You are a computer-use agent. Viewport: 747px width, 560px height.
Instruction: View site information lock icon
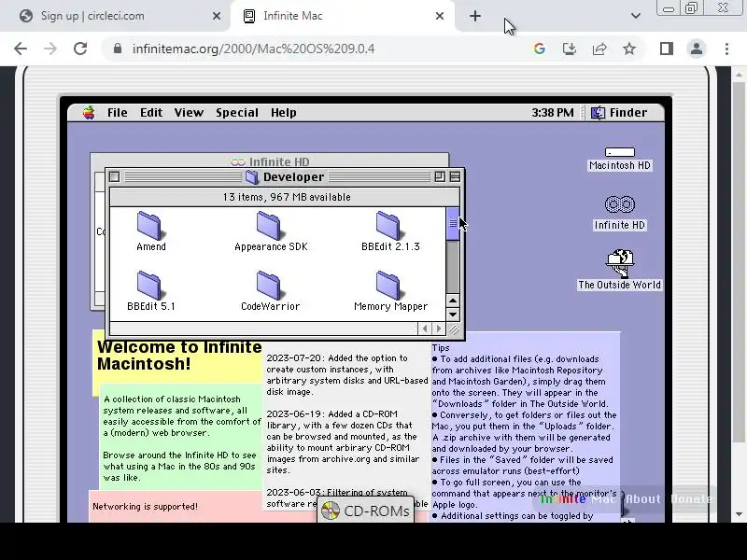[x=118, y=49]
